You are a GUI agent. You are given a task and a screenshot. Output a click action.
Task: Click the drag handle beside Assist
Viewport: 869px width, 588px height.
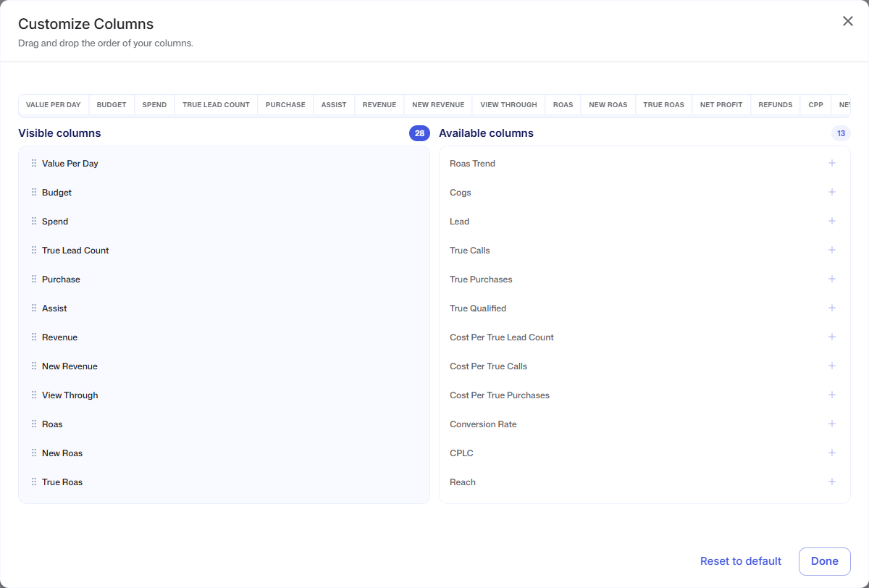coord(34,308)
